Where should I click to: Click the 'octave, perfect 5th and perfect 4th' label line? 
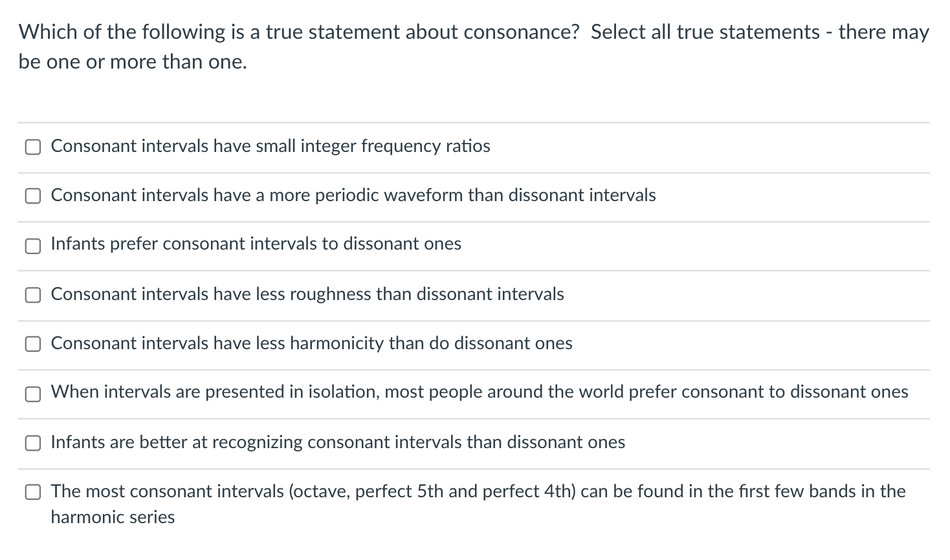478,491
